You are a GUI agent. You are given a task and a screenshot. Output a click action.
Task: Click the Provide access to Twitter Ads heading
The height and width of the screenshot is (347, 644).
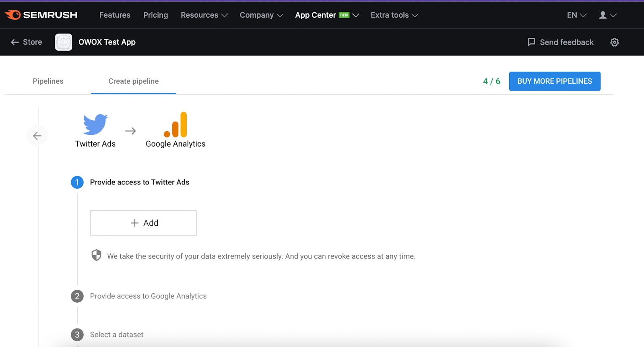[140, 182]
